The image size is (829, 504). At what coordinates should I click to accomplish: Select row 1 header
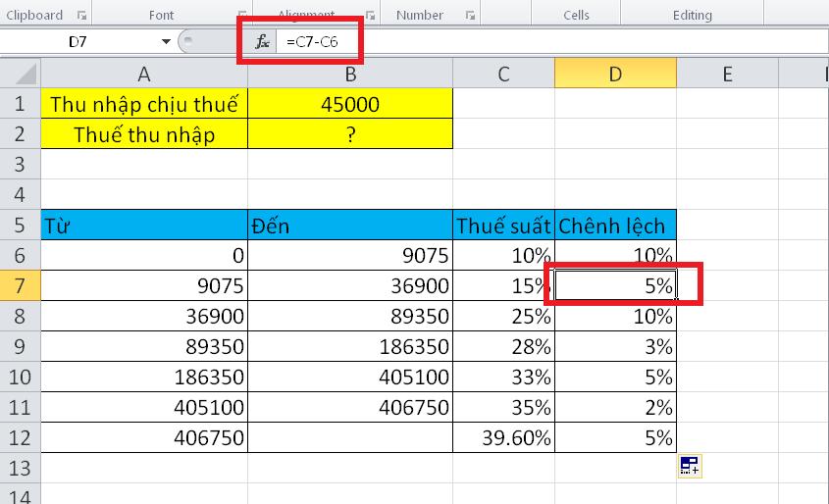click(20, 104)
